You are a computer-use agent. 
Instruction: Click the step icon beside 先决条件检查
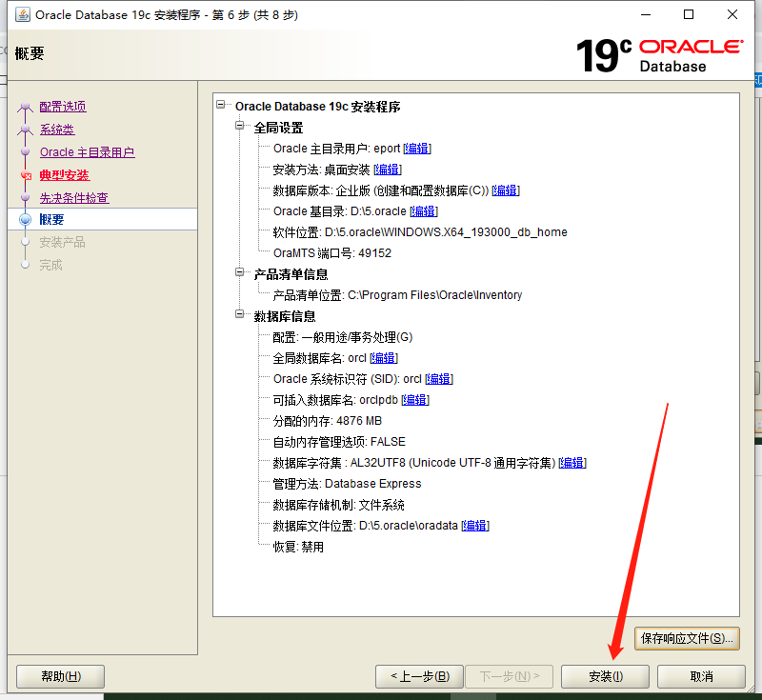23,197
